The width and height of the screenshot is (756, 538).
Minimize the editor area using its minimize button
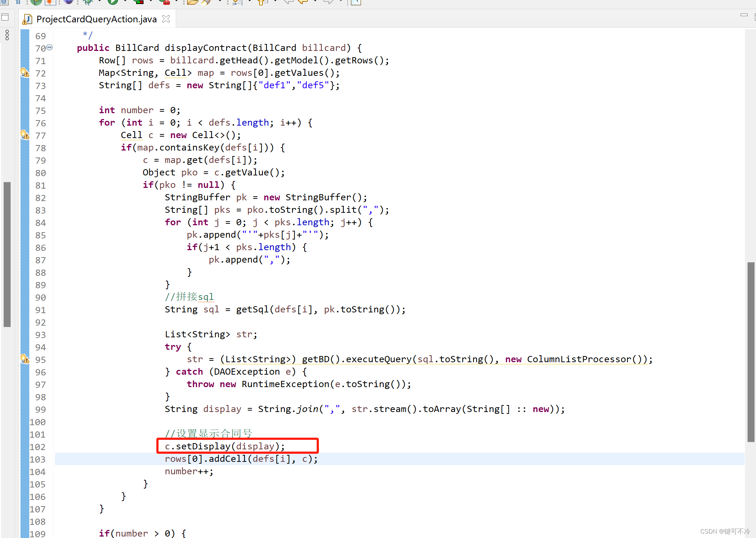coord(744,15)
